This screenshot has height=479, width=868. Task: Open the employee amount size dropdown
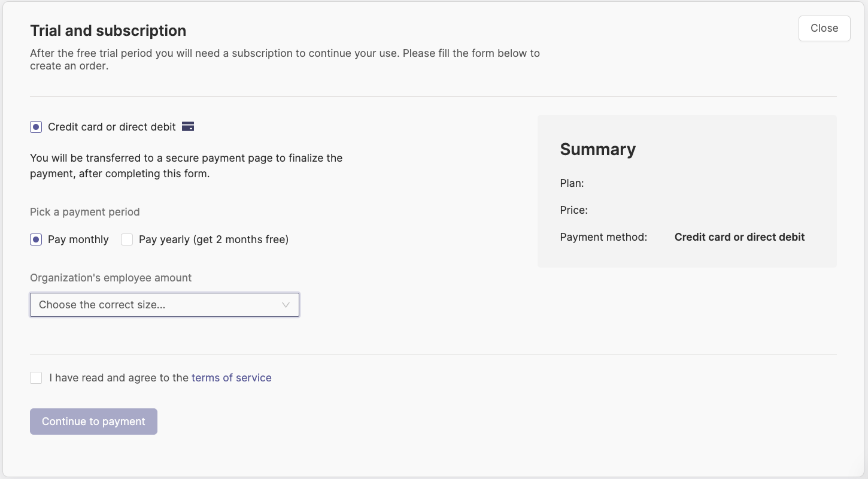click(x=165, y=305)
